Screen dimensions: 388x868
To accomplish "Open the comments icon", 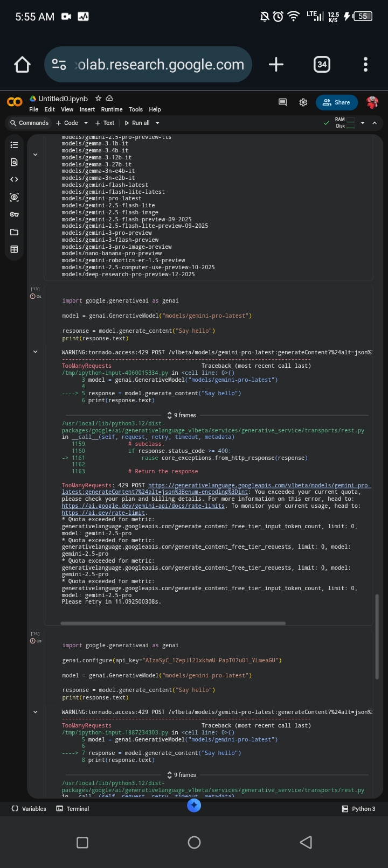I will tap(282, 102).
